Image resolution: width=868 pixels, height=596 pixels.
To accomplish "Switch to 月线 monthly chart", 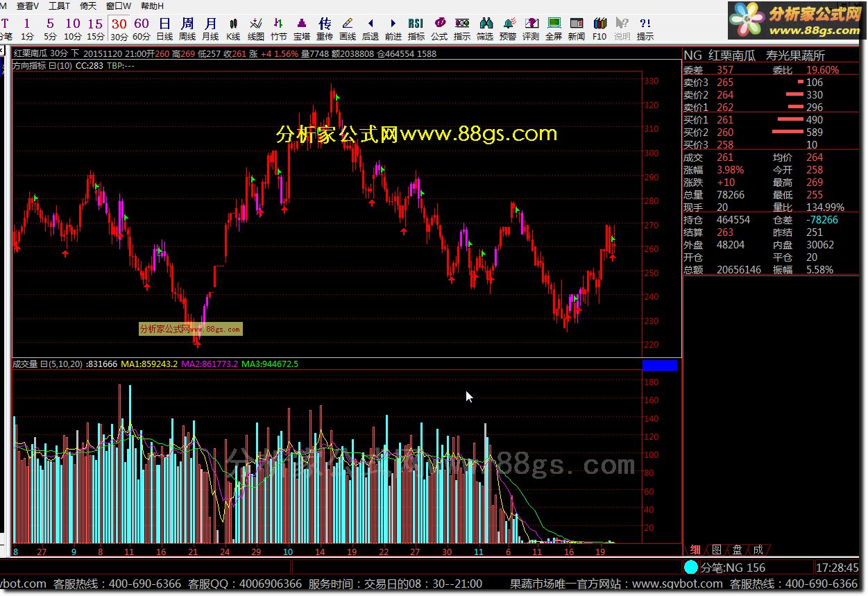I will click(x=210, y=29).
